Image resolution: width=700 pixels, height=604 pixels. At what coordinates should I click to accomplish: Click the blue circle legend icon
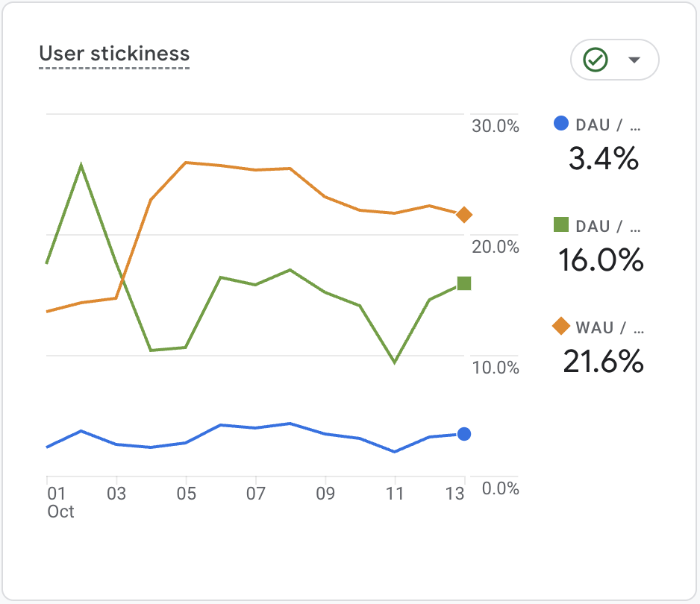point(561,124)
